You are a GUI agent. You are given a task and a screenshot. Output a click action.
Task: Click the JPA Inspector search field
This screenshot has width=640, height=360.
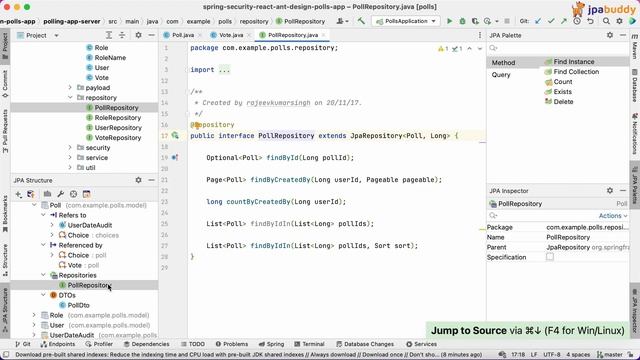pos(542,216)
